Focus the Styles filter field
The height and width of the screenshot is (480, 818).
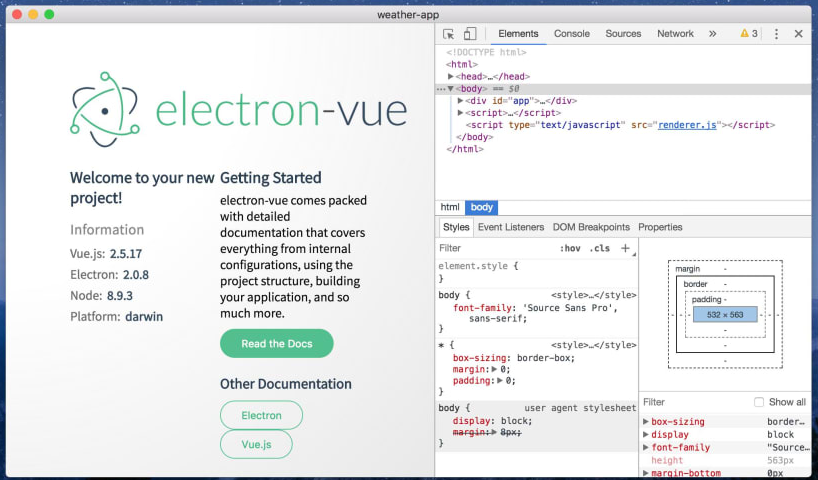tap(496, 248)
